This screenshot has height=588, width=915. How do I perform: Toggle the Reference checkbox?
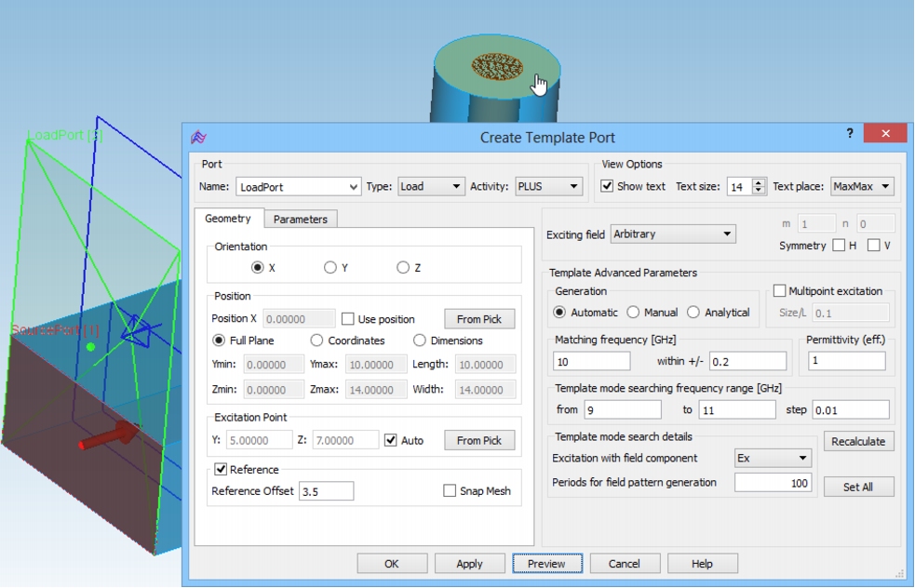221,469
